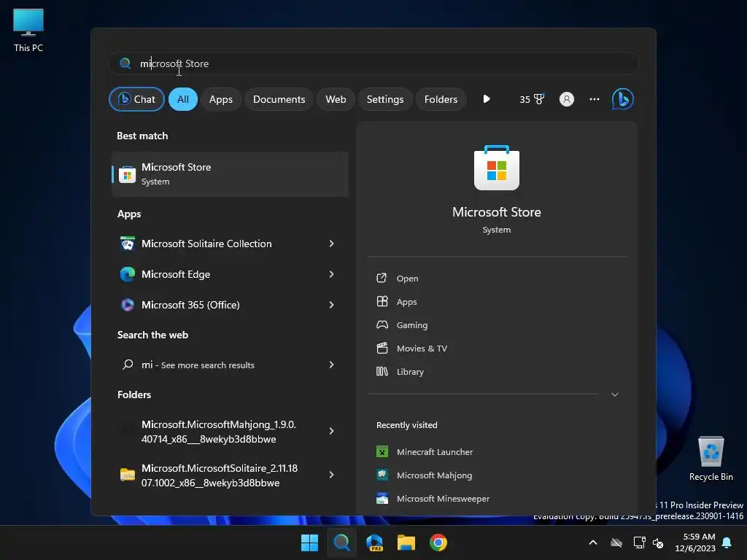Select the All filter tab
The width and height of the screenshot is (747, 560).
click(x=183, y=99)
